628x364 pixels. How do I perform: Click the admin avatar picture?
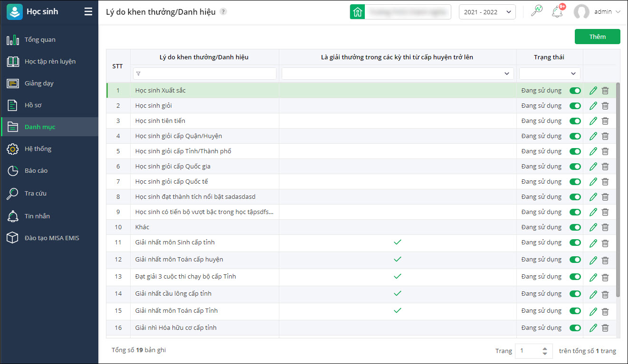click(581, 12)
